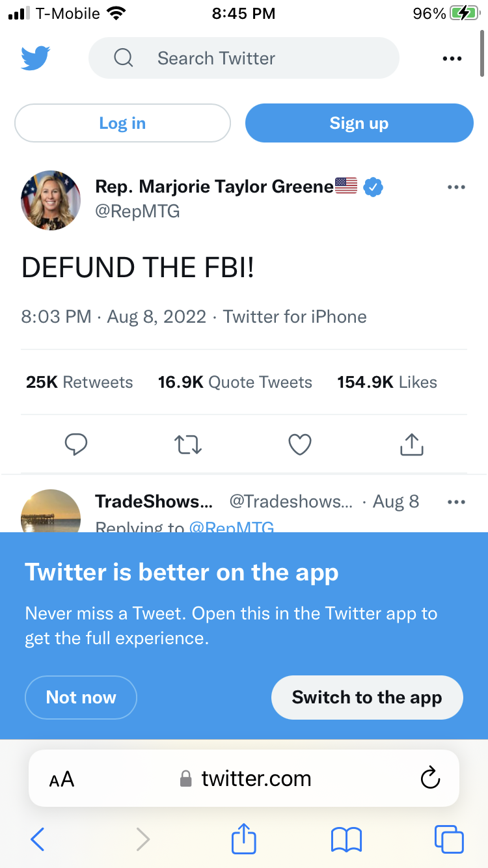Open Safari bookmarks

coord(346,839)
